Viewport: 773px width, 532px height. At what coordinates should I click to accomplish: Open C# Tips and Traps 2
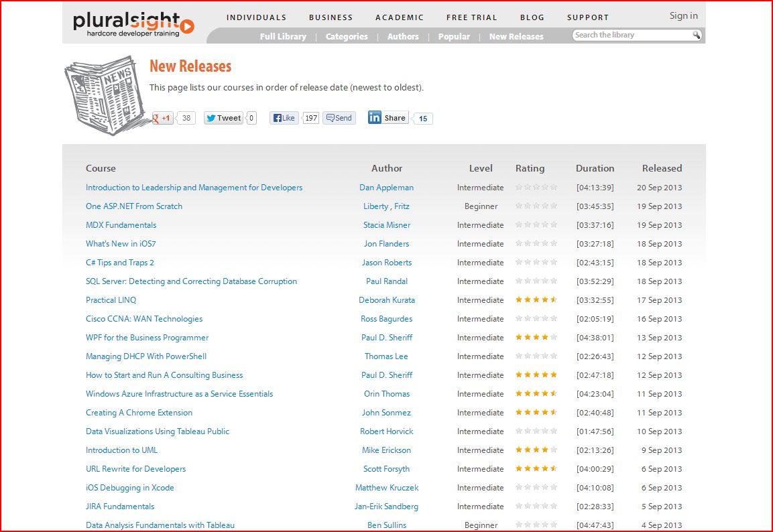(120, 263)
